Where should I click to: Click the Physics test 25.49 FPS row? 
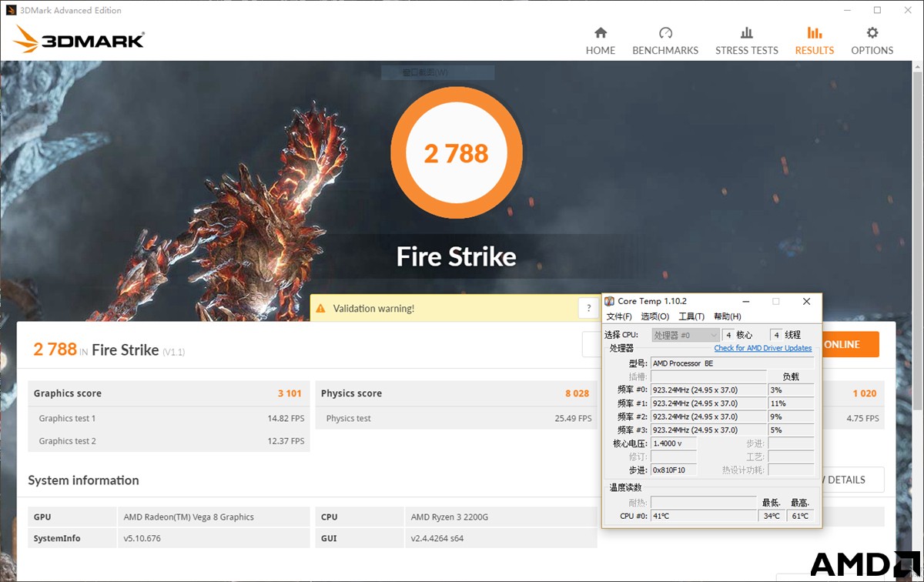[x=457, y=419]
